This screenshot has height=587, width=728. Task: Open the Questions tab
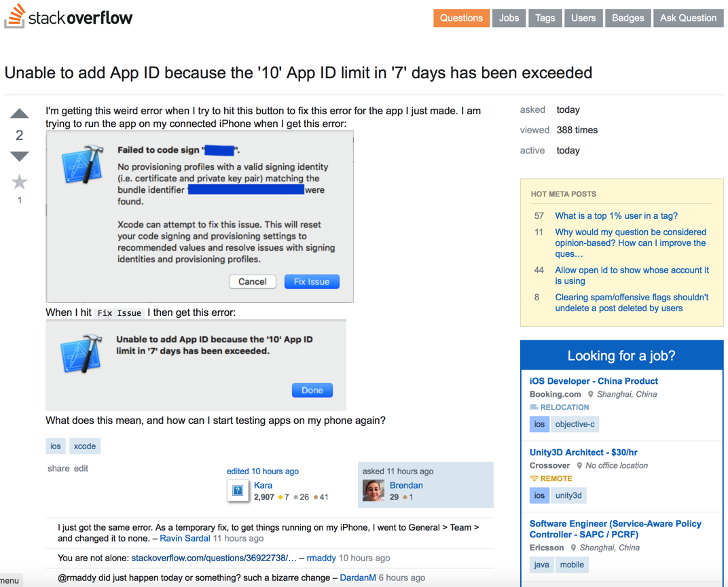pos(461,18)
